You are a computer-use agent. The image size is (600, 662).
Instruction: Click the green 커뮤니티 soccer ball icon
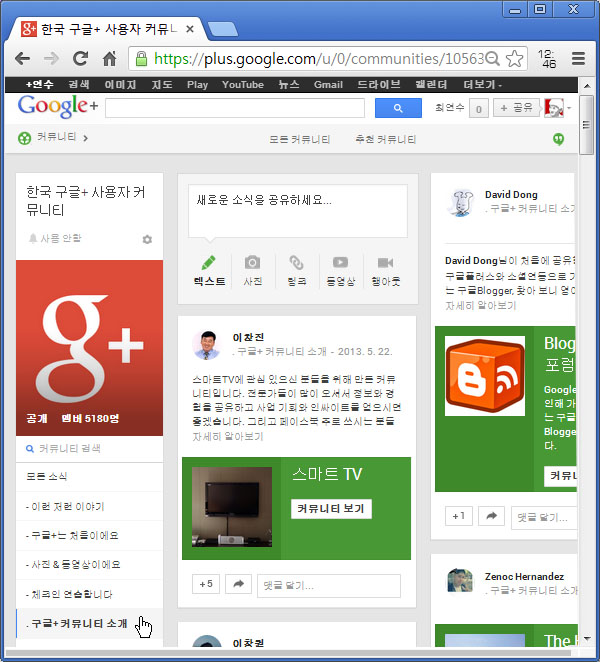24,138
